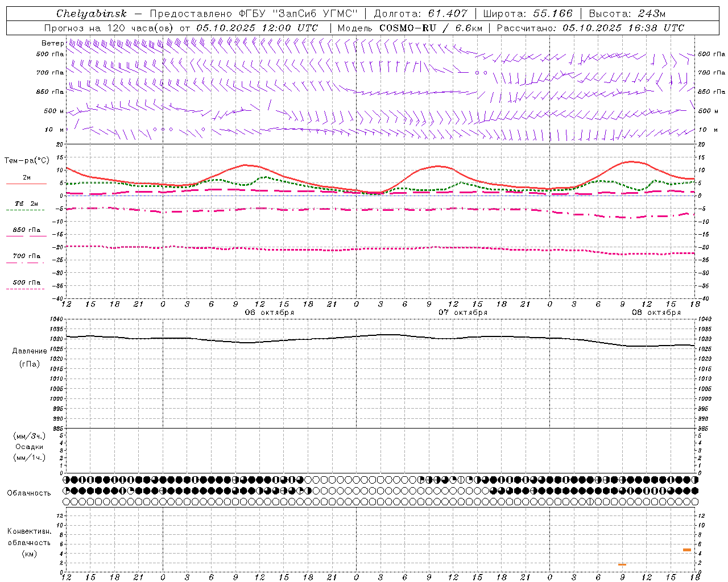Click the (гПа) unit label under Давление
Screen dimensions: 728x582
pyautogui.click(x=30, y=364)
